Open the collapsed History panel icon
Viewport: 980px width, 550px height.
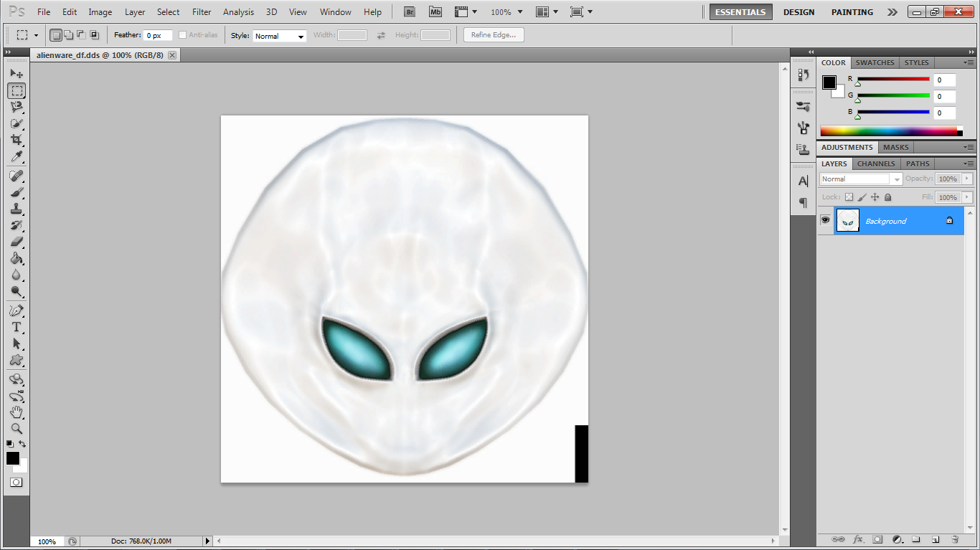pyautogui.click(x=804, y=75)
